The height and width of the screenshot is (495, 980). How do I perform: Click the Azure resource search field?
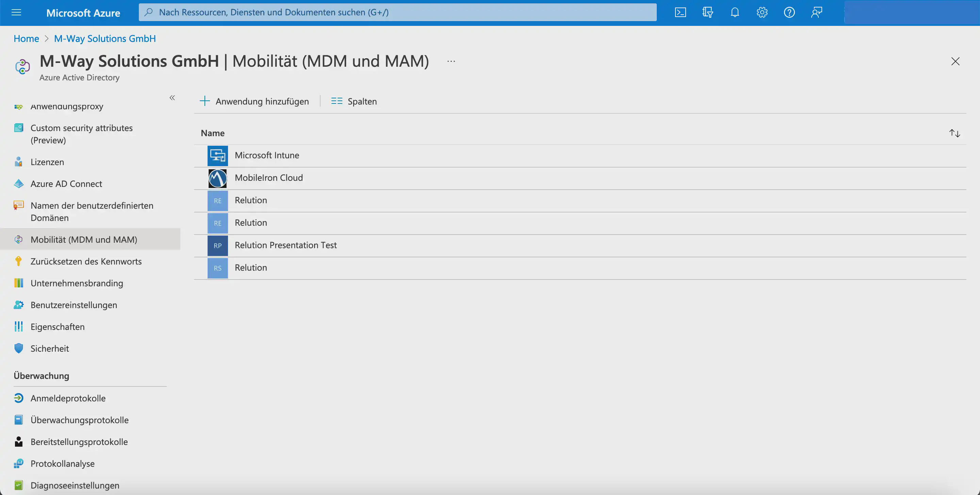pyautogui.click(x=397, y=13)
